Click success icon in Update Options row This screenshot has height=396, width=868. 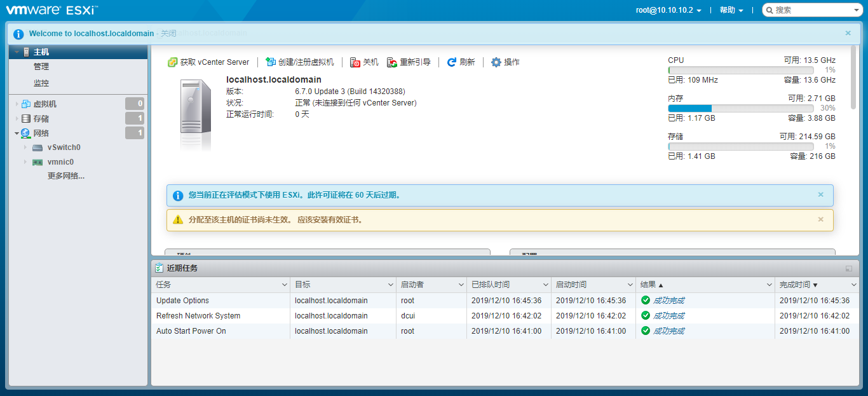point(646,301)
